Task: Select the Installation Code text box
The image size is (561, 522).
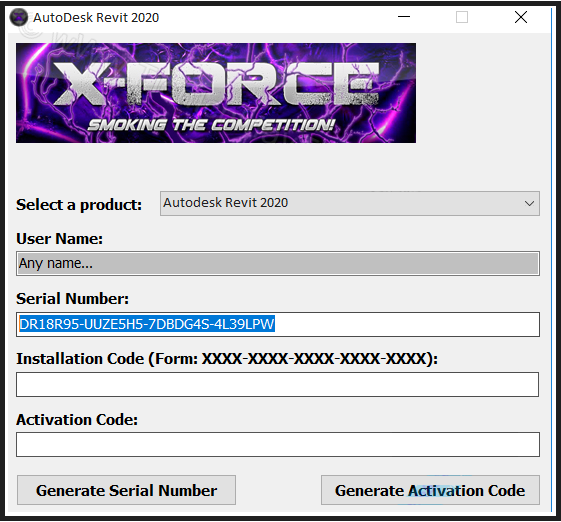Action: coord(277,385)
